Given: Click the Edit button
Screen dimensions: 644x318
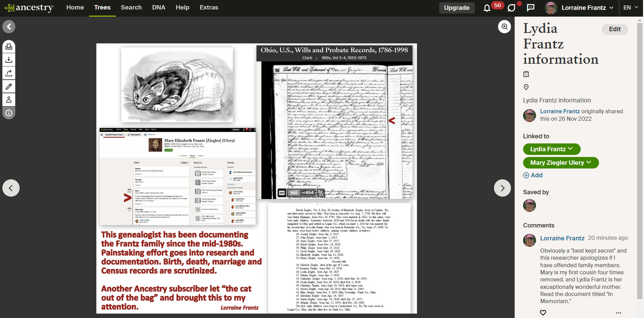Looking at the screenshot, I should coord(615,29).
